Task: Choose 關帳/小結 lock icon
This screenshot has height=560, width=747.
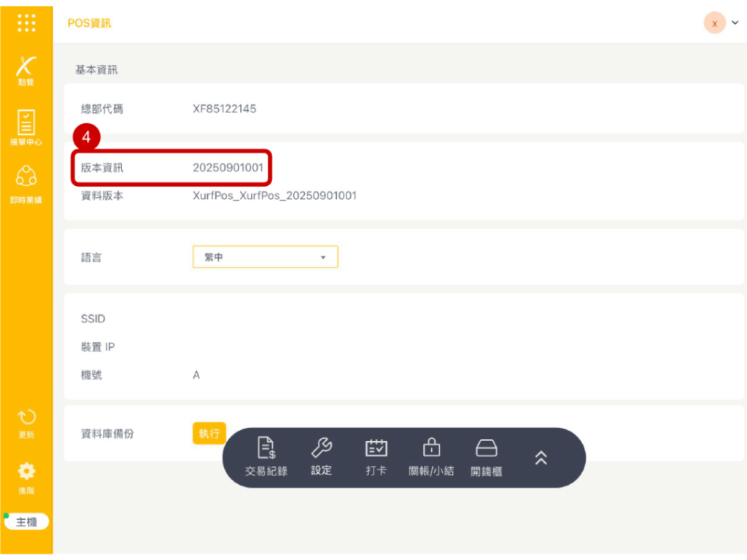Action: [x=431, y=457]
